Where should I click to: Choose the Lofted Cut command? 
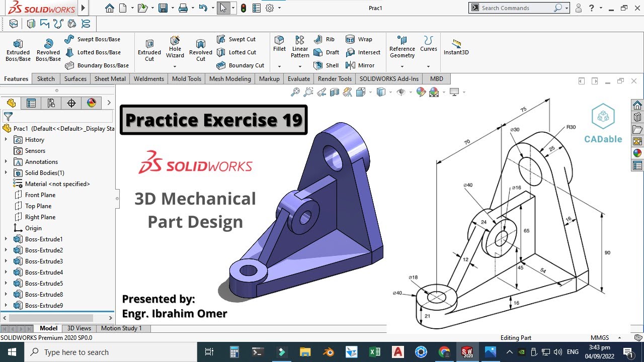(x=236, y=52)
